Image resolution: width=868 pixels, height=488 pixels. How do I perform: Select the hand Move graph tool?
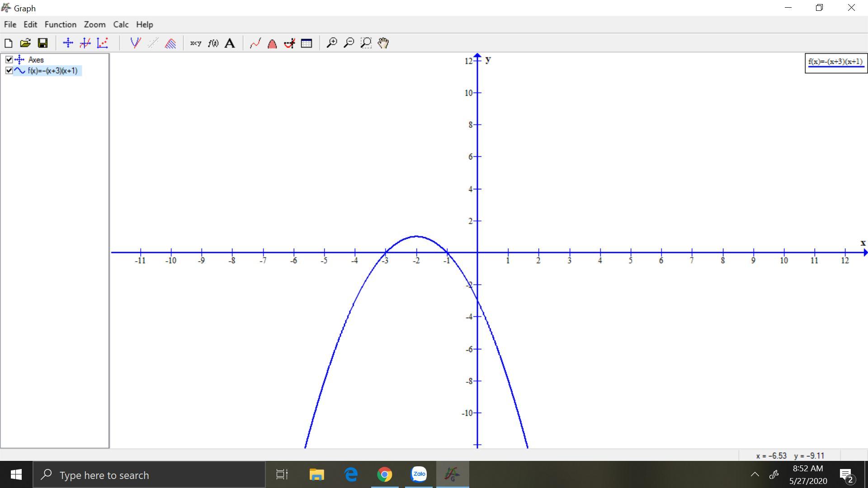point(383,43)
